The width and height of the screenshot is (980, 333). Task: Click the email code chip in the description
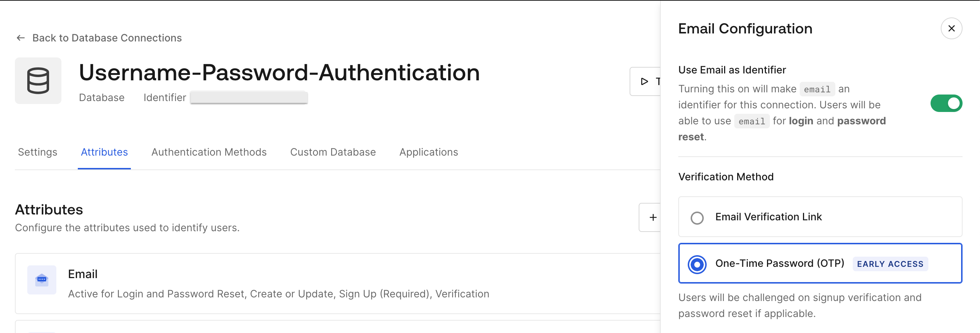(817, 89)
